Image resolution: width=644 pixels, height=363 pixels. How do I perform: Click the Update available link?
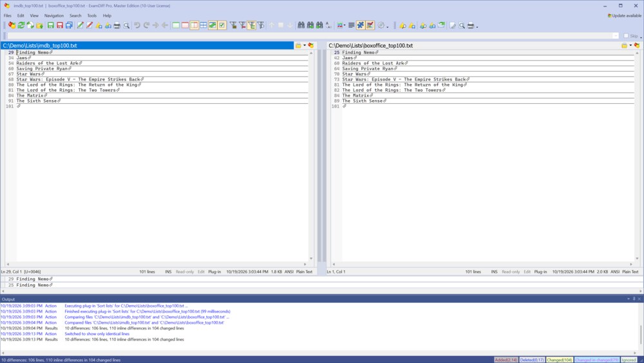[624, 15]
